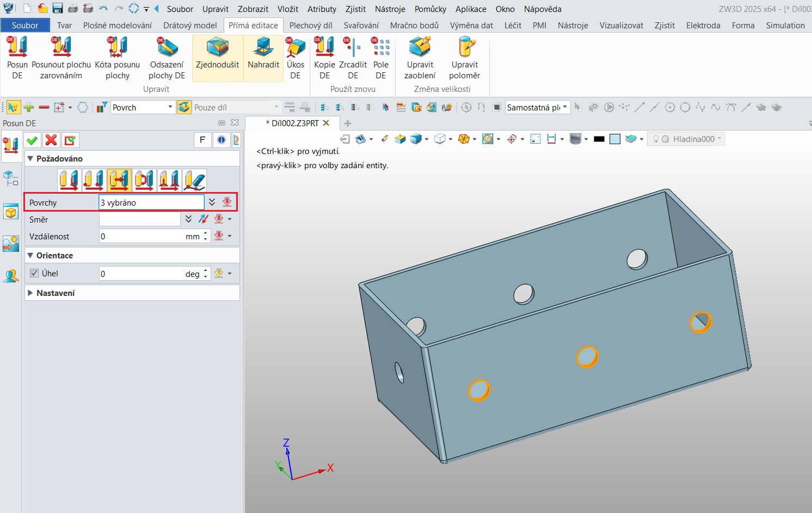The image size is (812, 513).
Task: Select Upravit poloměr tool
Action: (465, 58)
